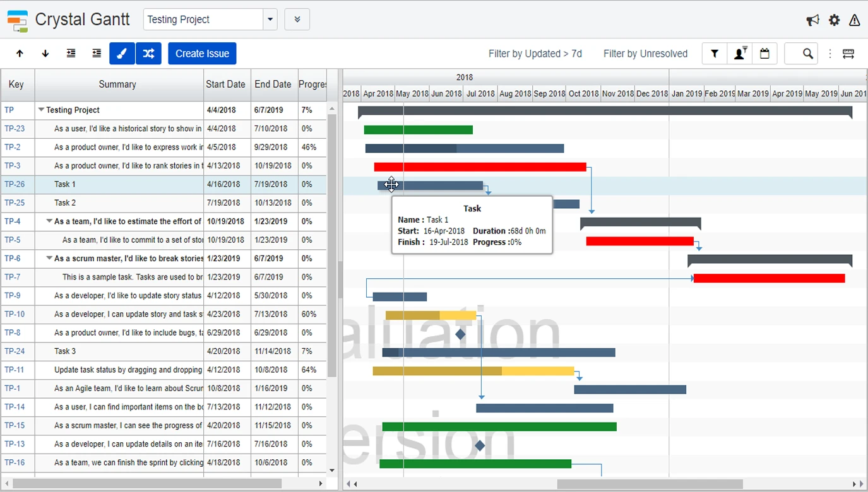Image resolution: width=868 pixels, height=492 pixels.
Task: Open the filter-by-user icon
Action: (739, 54)
